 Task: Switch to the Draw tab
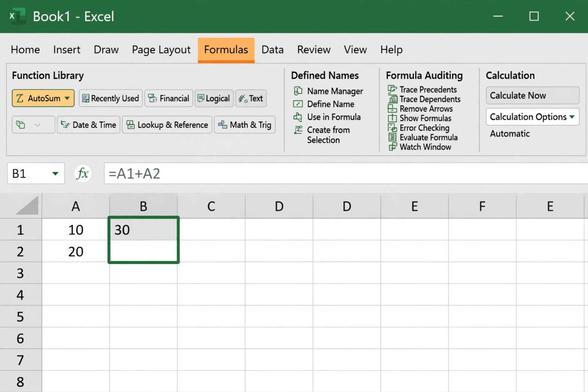106,50
